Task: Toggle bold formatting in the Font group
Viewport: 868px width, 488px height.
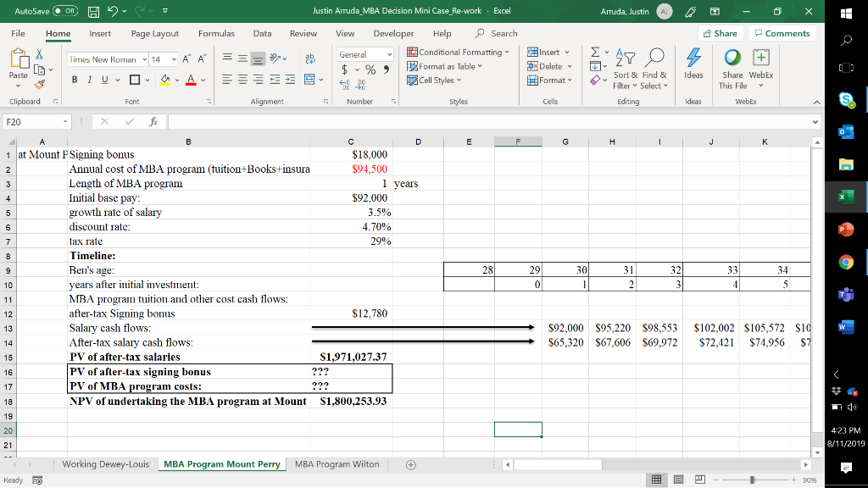Action: pyautogui.click(x=75, y=80)
